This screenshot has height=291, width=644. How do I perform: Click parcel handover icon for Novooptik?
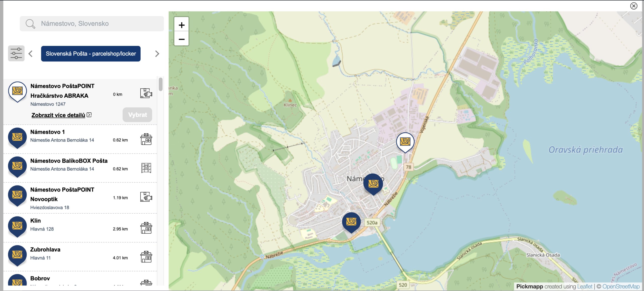coord(146,197)
